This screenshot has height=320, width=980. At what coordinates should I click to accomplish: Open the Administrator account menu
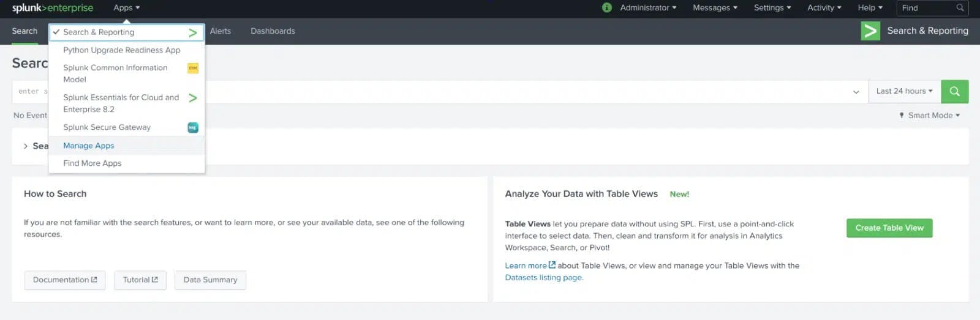[x=647, y=8]
